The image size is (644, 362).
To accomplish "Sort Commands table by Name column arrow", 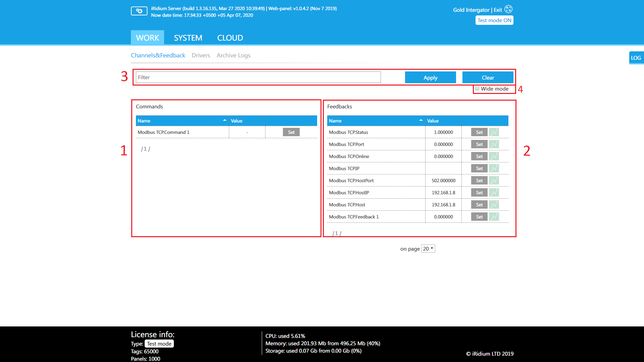I will (x=225, y=120).
